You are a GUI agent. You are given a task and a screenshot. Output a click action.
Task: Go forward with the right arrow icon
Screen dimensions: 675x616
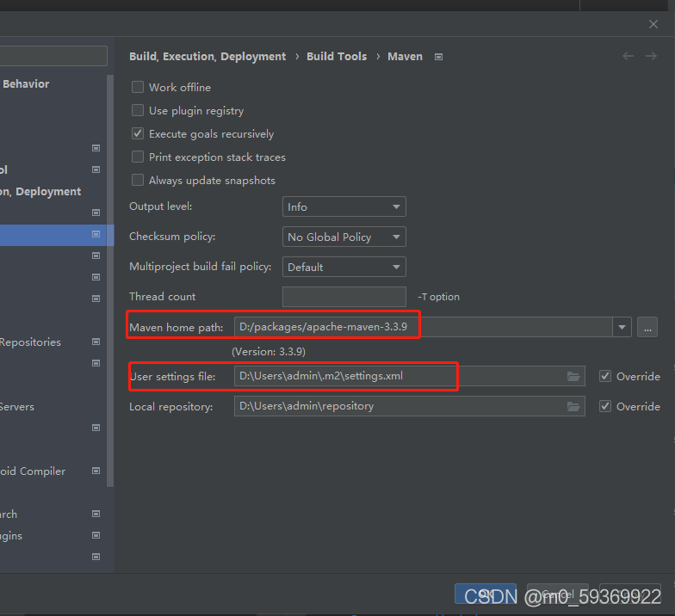651,56
